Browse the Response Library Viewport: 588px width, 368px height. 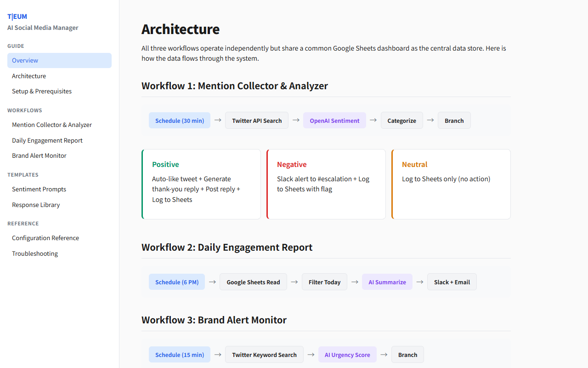[x=36, y=205]
